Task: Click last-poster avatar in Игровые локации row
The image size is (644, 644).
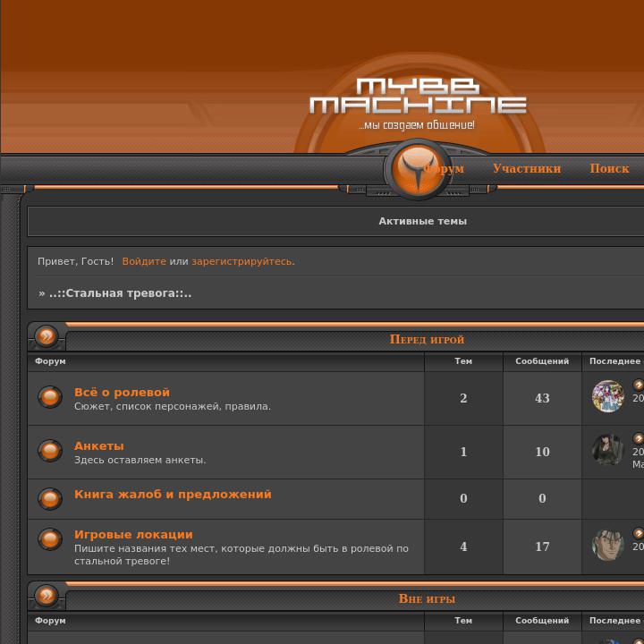Action: [x=608, y=545]
